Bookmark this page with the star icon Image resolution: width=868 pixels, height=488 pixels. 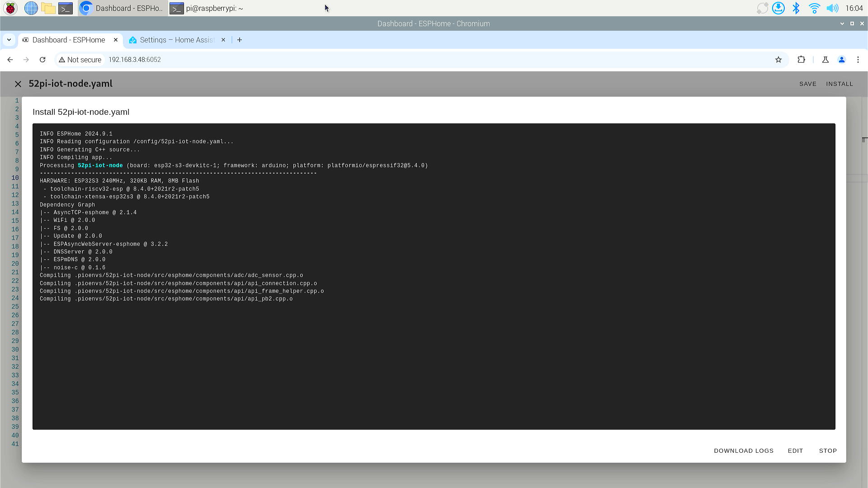[x=778, y=60]
